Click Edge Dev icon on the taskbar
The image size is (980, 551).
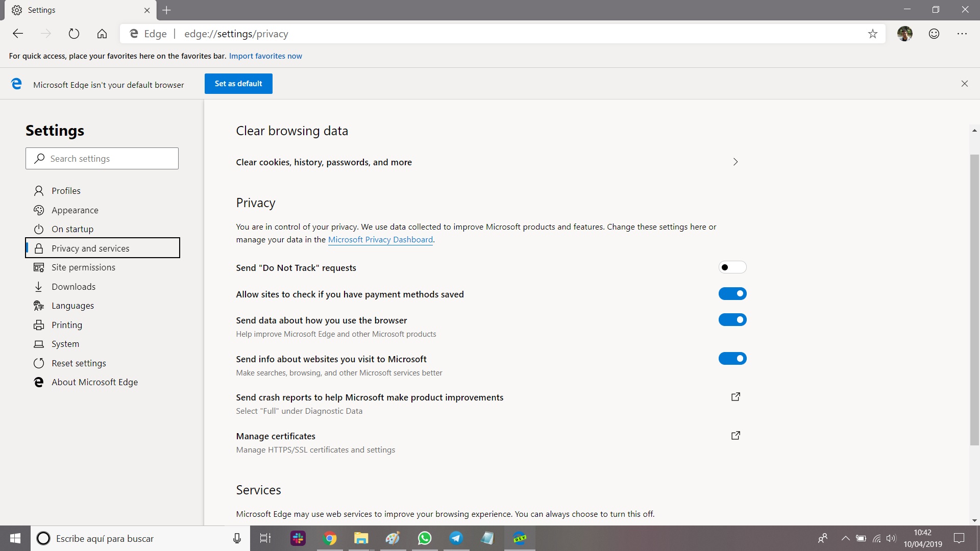point(520,538)
